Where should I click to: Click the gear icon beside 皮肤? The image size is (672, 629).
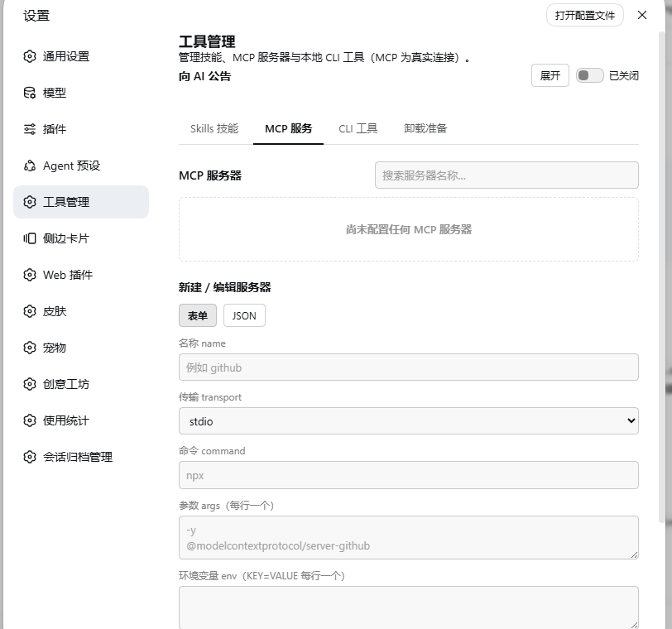(30, 311)
